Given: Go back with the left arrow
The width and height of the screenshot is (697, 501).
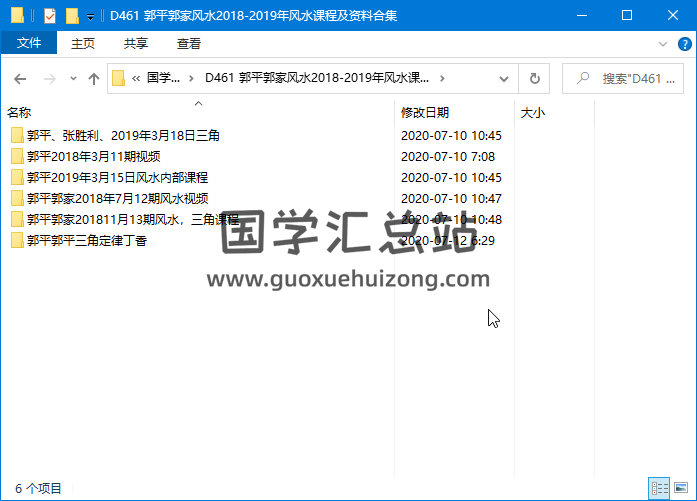Looking at the screenshot, I should point(20,79).
